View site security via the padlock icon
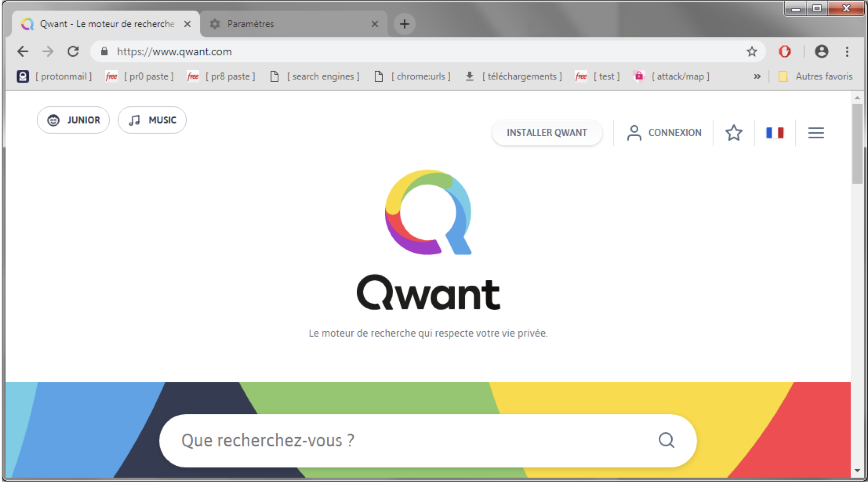868x482 pixels. [x=104, y=51]
